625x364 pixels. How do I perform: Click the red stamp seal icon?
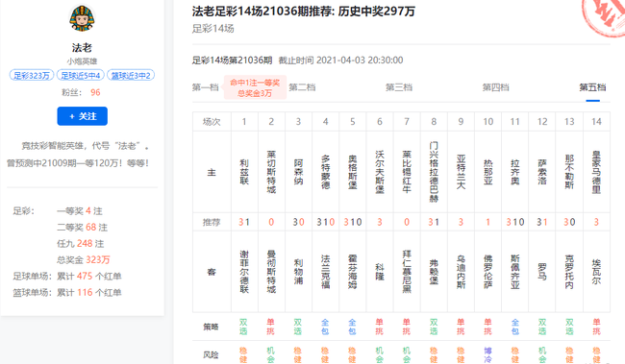click(605, 16)
